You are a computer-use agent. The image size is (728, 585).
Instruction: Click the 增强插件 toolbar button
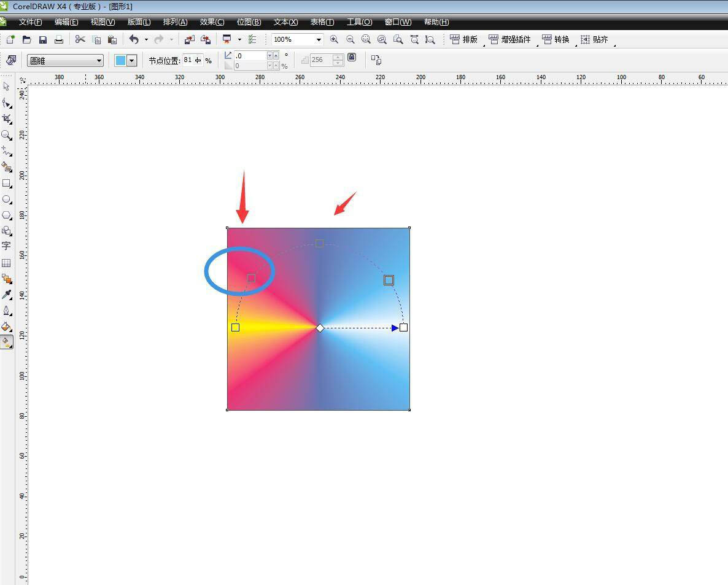[x=510, y=39]
